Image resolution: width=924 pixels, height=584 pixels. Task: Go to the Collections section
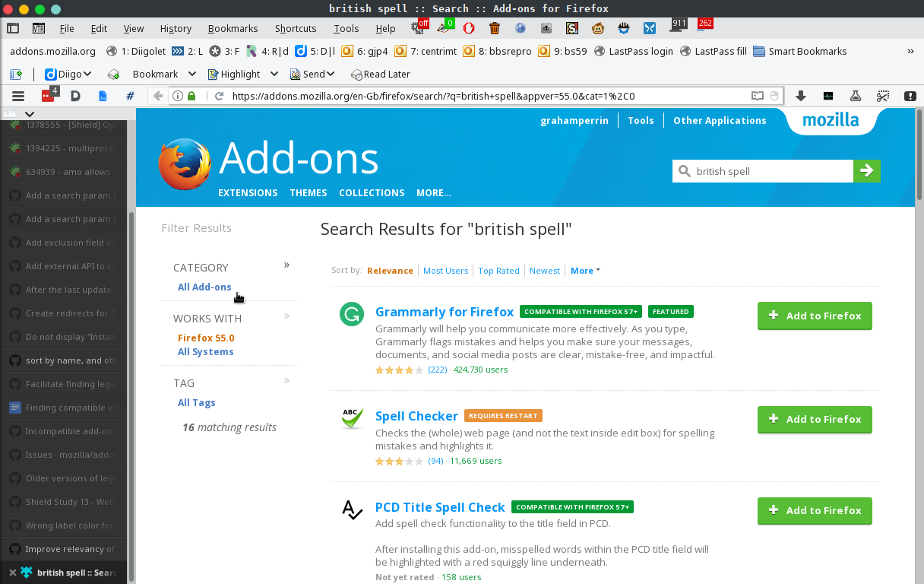click(372, 193)
